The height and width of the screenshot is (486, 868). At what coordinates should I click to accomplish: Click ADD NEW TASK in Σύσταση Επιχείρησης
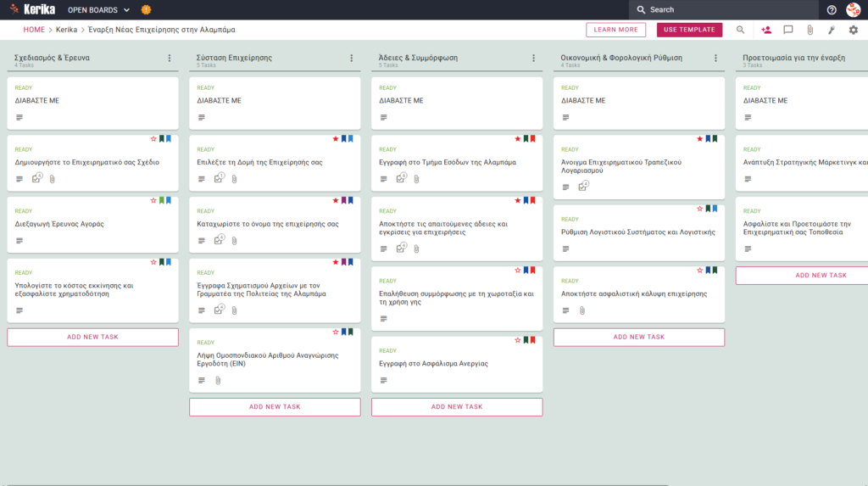click(x=275, y=407)
